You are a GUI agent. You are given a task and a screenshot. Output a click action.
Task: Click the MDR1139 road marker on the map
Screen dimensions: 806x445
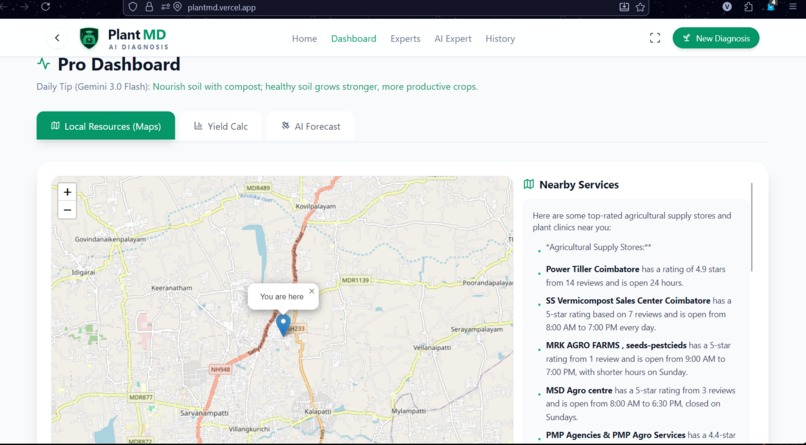[356, 280]
